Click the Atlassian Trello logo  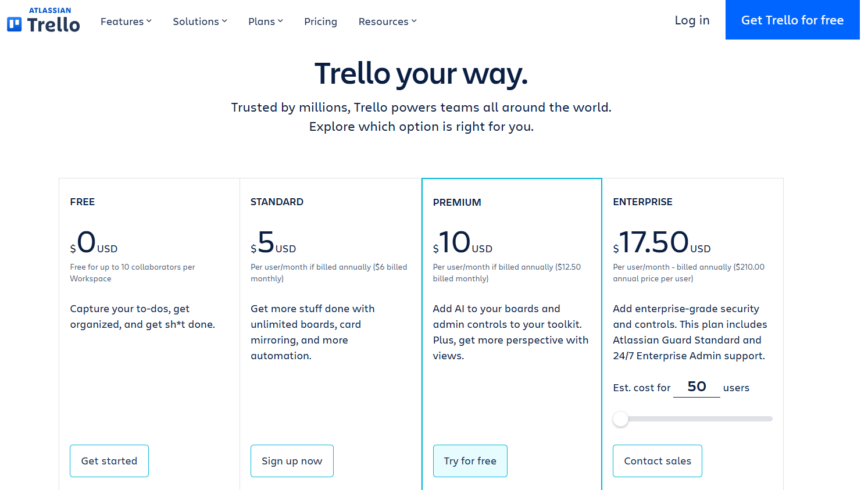[44, 20]
